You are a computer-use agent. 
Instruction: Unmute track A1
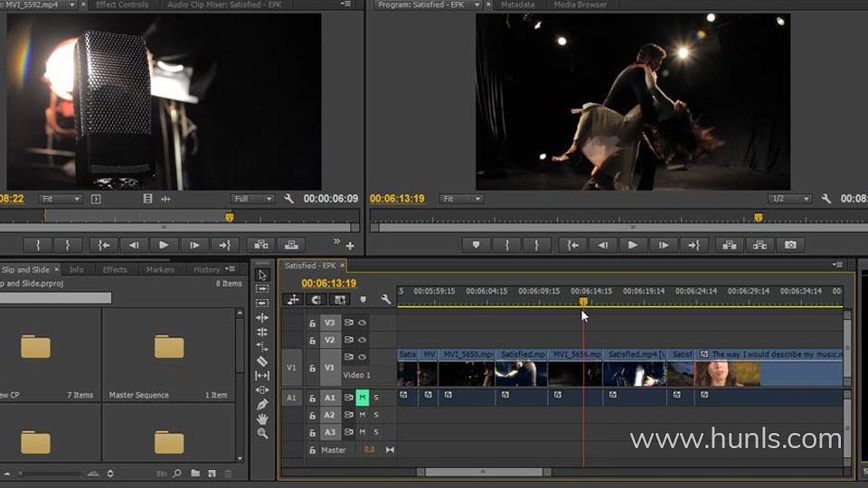tap(362, 398)
